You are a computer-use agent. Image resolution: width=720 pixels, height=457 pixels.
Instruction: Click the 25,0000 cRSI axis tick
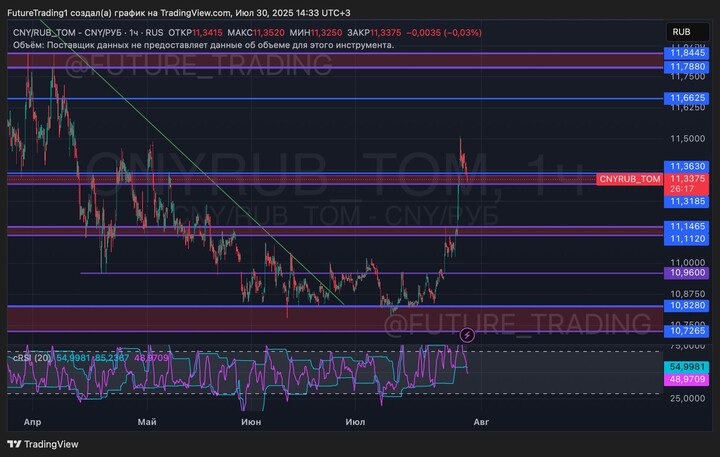point(687,398)
